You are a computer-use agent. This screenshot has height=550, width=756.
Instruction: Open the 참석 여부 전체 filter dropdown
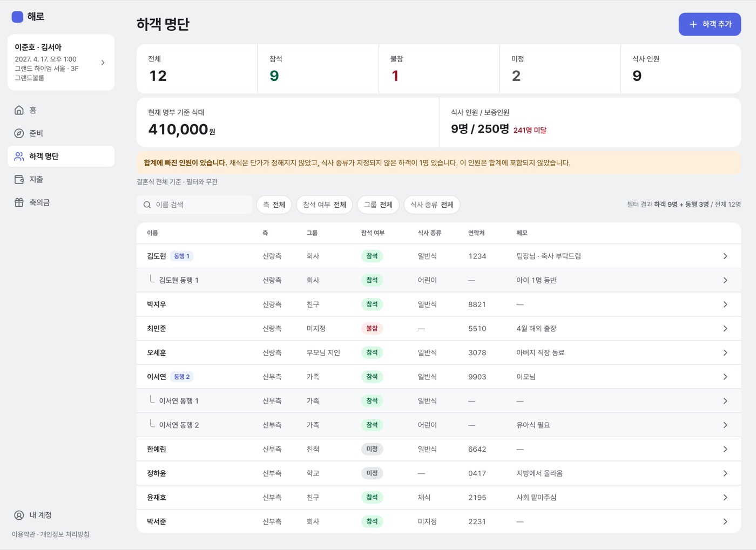325,205
